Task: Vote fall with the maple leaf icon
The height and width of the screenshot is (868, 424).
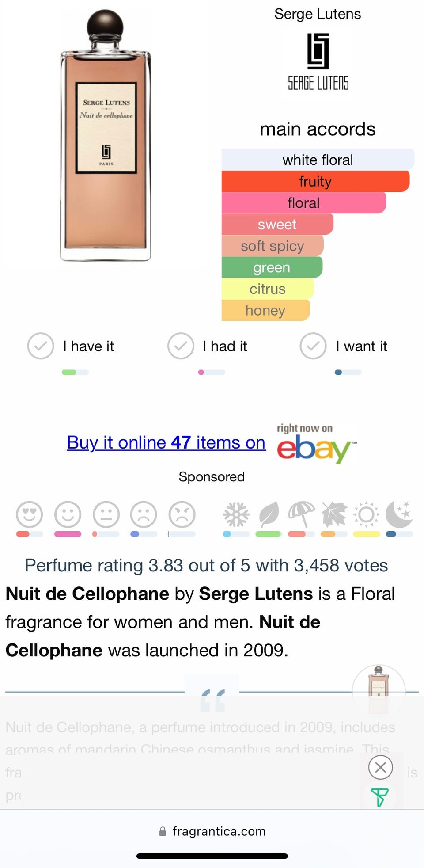Action: pos(334,514)
